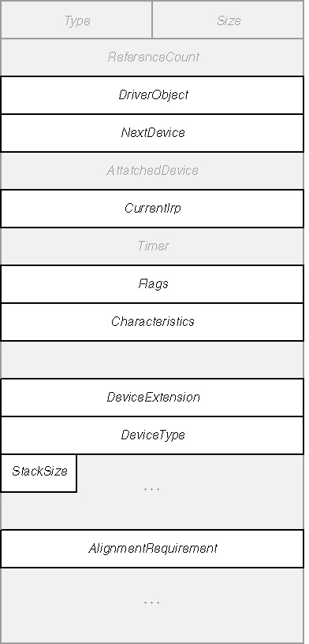The image size is (309, 644).
Task: Click the AlignmentRequirement label text
Action: pyautogui.click(x=153, y=548)
